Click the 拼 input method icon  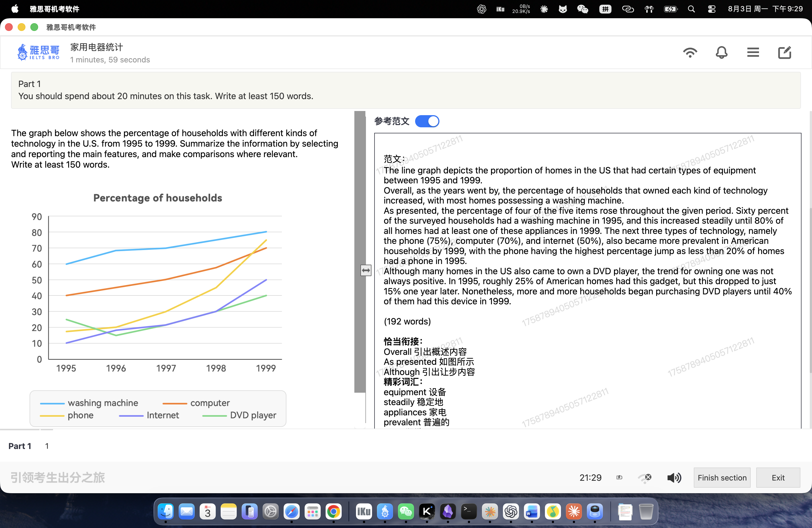pyautogui.click(x=605, y=9)
